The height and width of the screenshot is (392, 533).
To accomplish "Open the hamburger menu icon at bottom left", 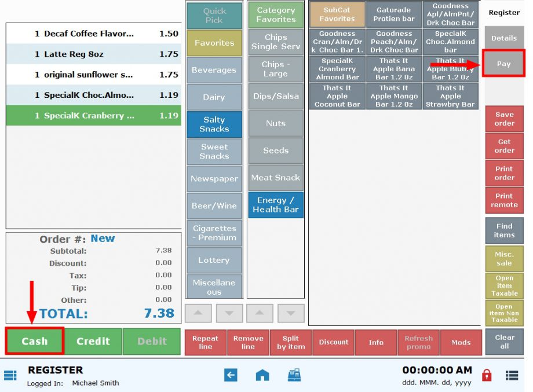I will 10,375.
